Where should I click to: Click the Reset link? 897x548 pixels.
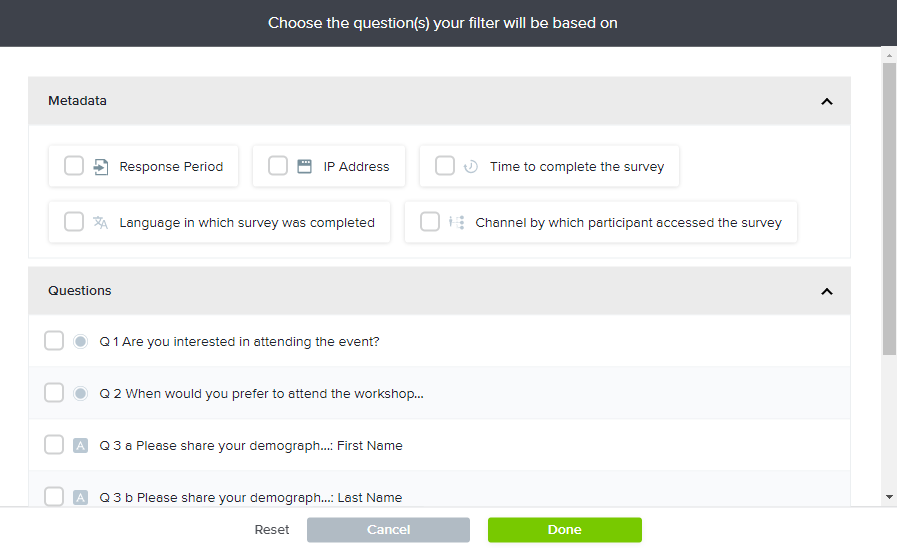pos(272,530)
